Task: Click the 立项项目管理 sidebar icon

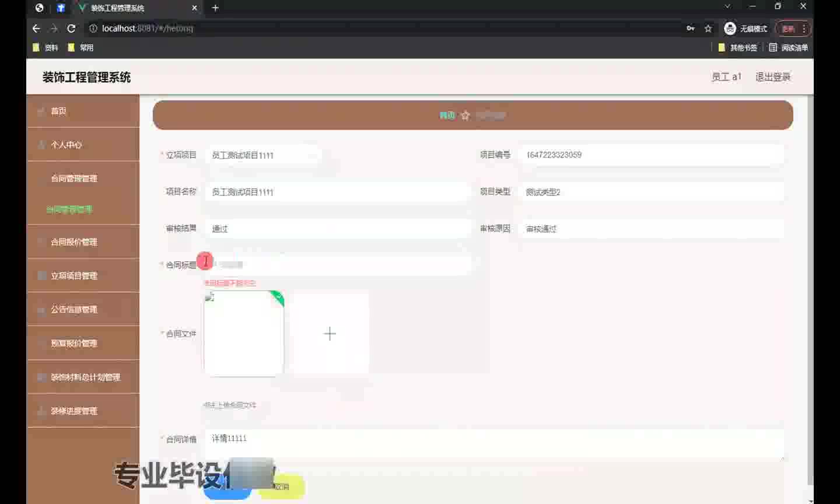Action: pos(41,275)
